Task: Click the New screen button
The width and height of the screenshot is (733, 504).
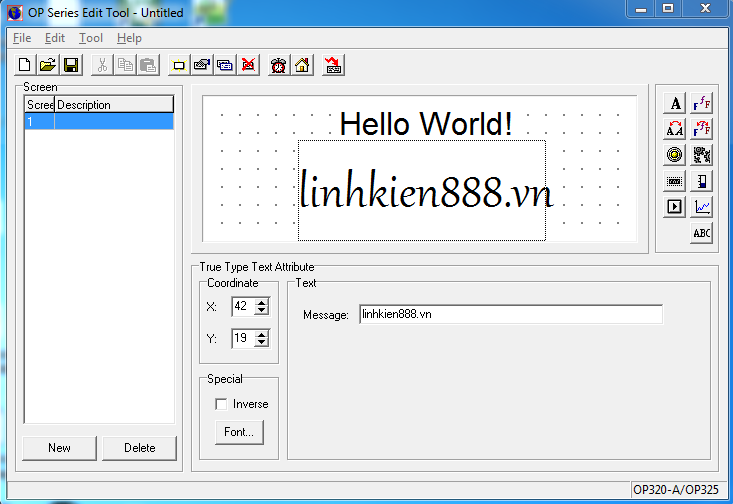Action: coord(59,448)
